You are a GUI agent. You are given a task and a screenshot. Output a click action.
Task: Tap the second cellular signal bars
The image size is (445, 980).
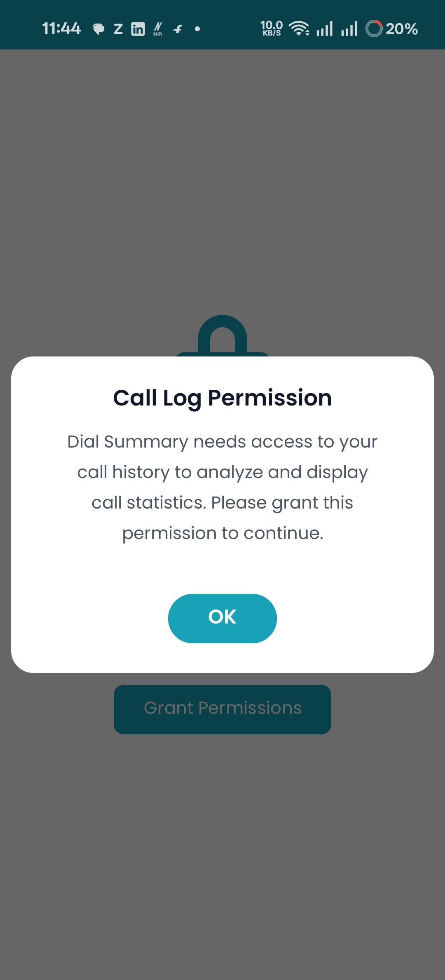[349, 29]
